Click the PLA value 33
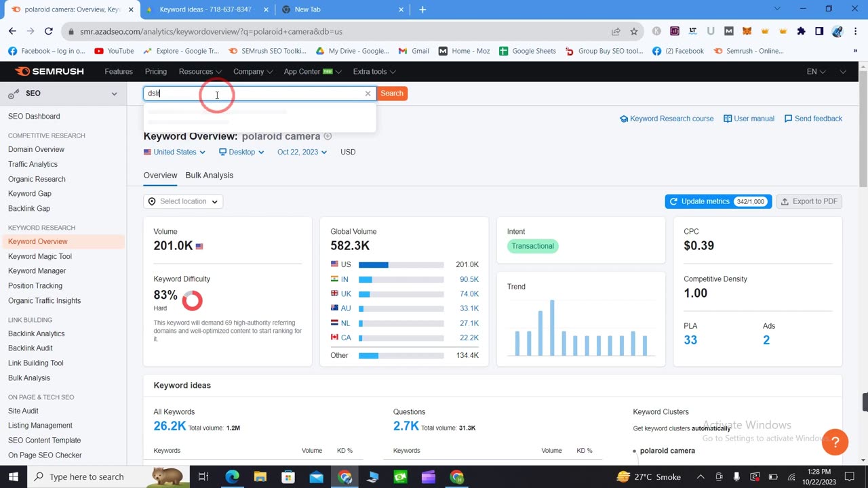 tap(690, 340)
